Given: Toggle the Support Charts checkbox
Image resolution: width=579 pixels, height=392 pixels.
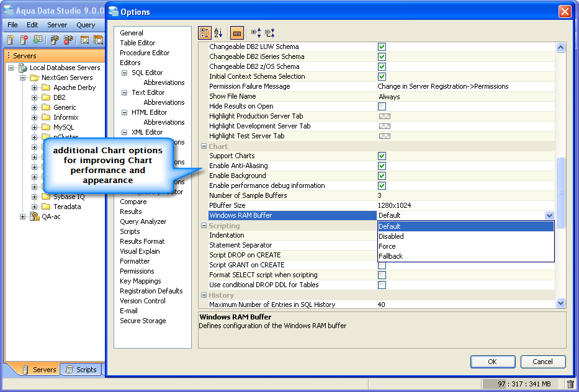Looking at the screenshot, I should [x=382, y=156].
